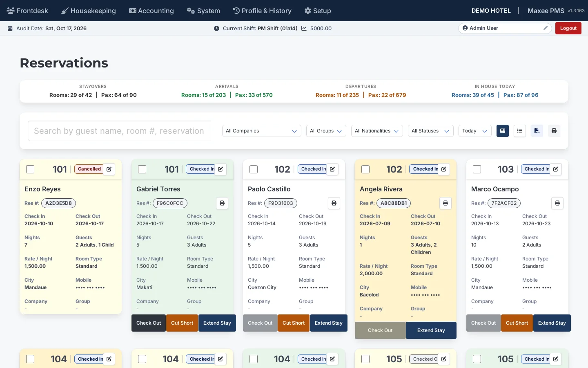The width and height of the screenshot is (588, 368).
Task: Open edit on first room 104 card
Action: coord(109,359)
